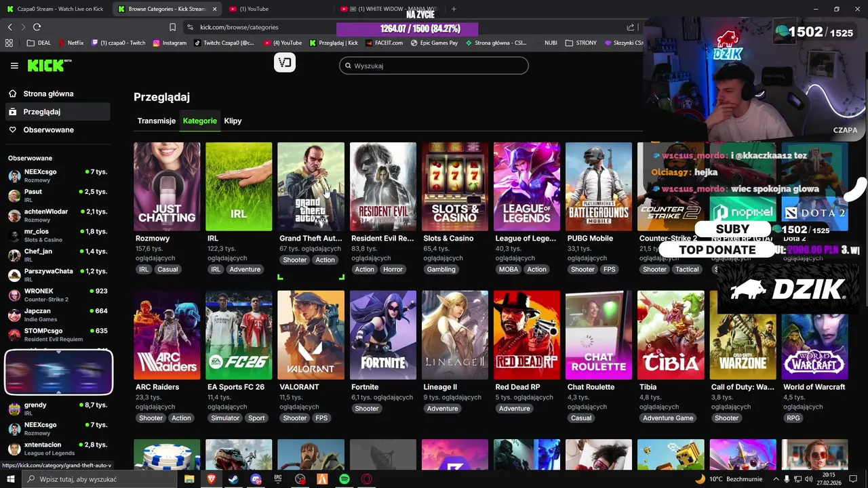Open the Slots & Casino category
This screenshot has height=488, width=868.
455,186
